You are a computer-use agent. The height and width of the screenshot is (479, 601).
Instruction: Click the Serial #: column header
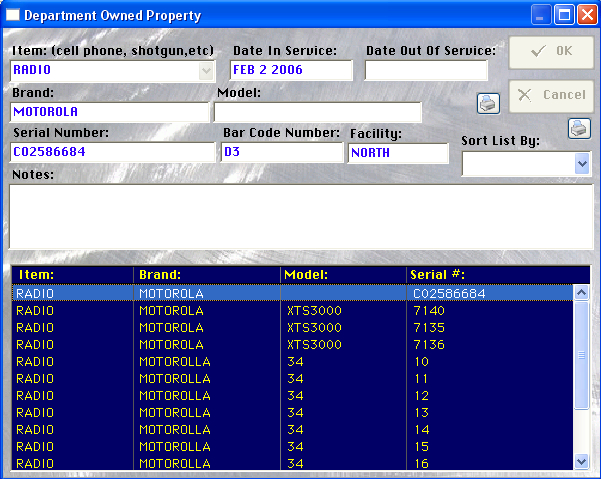498,275
